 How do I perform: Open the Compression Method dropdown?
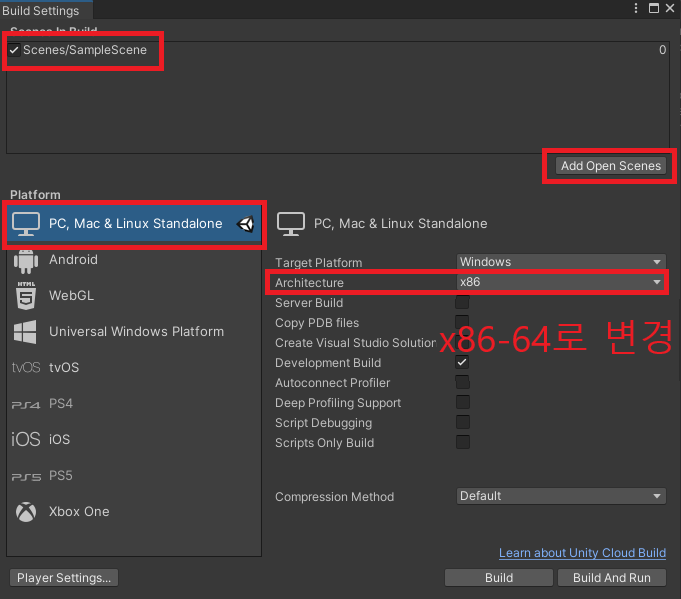(x=561, y=496)
